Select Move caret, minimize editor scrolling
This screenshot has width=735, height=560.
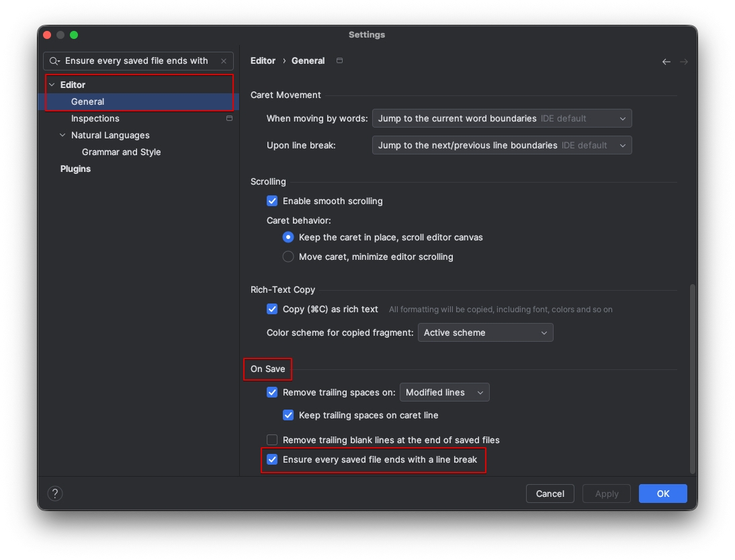[x=288, y=256]
